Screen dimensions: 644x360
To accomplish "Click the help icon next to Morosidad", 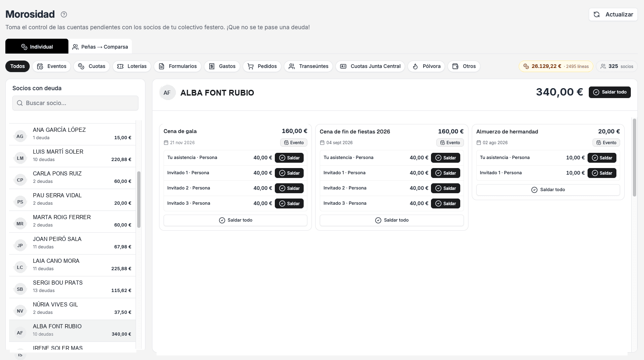I will tap(64, 14).
